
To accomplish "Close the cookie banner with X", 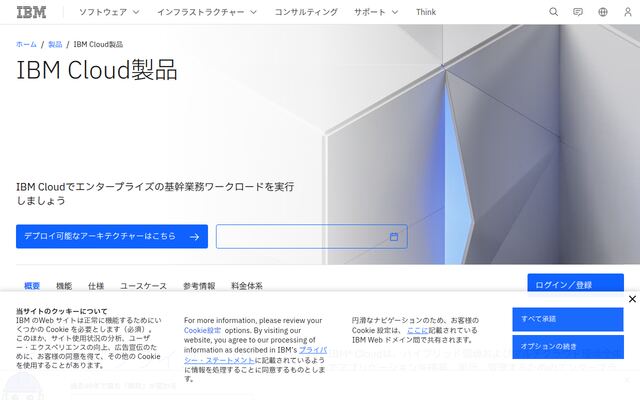I will [x=632, y=299].
